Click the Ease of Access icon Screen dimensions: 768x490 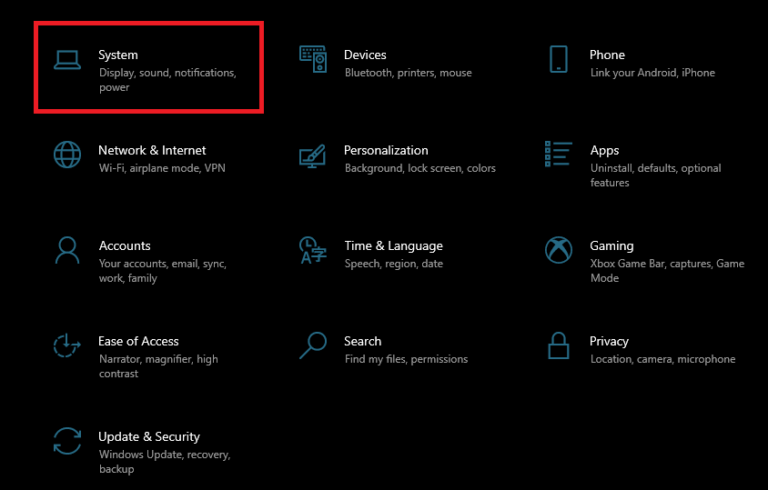[x=67, y=346]
